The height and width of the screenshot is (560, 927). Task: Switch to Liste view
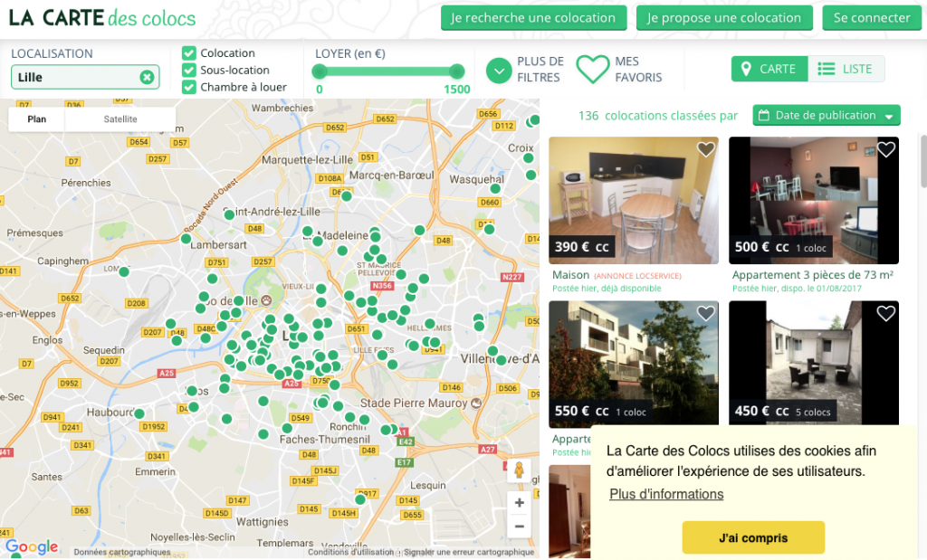[x=846, y=69]
